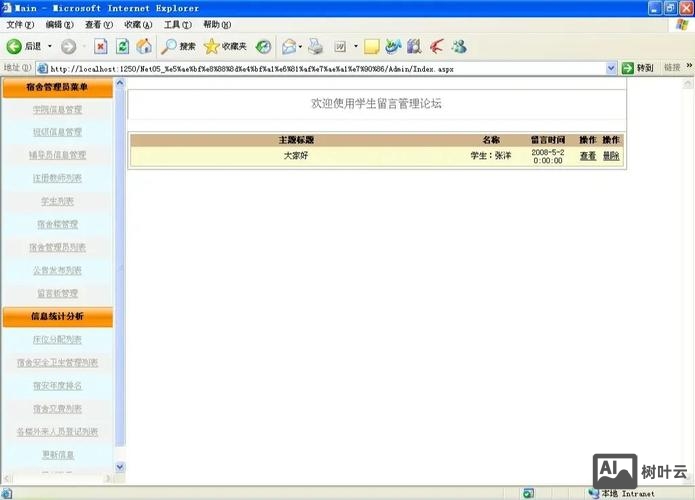This screenshot has height=500, width=695.
Task: Click the 信息统计分析 orange header
Action: pyautogui.click(x=57, y=316)
